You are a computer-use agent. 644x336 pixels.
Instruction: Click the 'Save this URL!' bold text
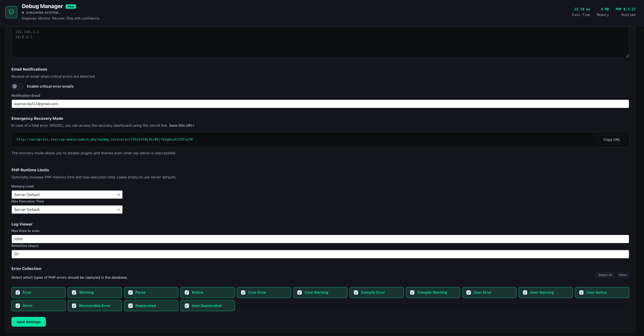coord(182,125)
